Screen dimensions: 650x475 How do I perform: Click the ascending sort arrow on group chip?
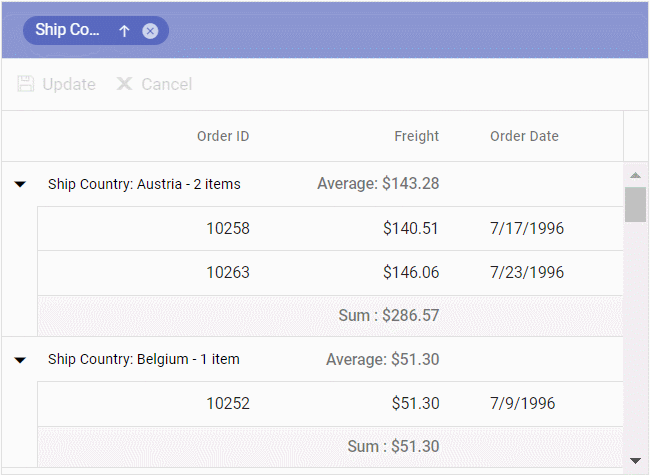point(124,31)
